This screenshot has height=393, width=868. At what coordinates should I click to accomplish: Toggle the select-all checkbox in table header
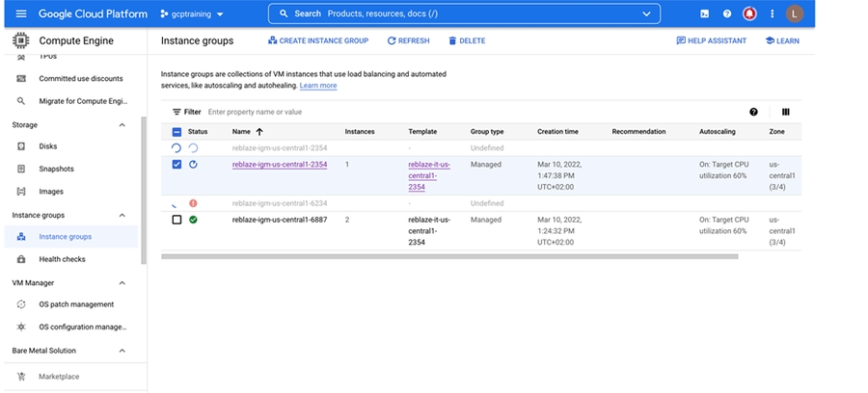coord(176,131)
